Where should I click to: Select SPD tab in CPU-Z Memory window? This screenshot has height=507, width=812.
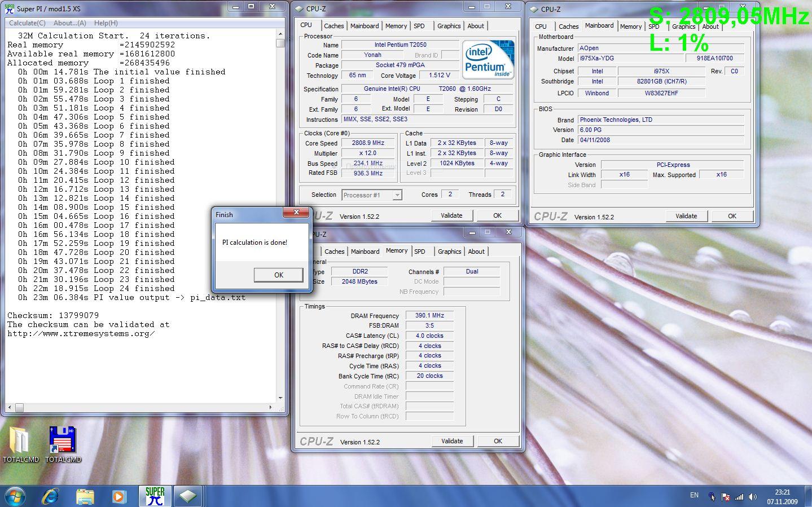419,252
